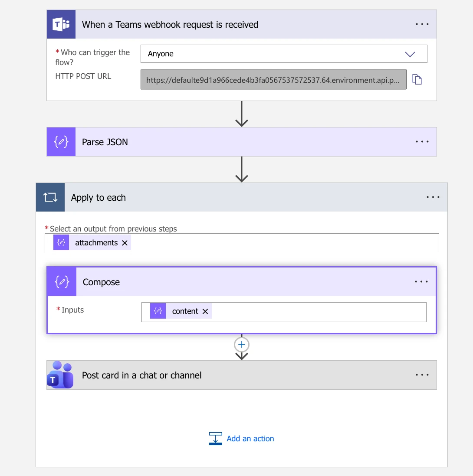Viewport: 473px width, 476px height.
Task: Click the Inputs label
Action: [72, 310]
